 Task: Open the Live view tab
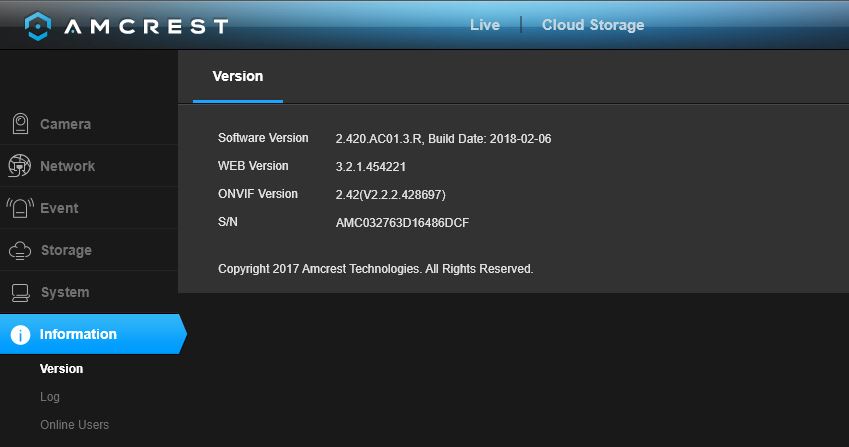485,25
